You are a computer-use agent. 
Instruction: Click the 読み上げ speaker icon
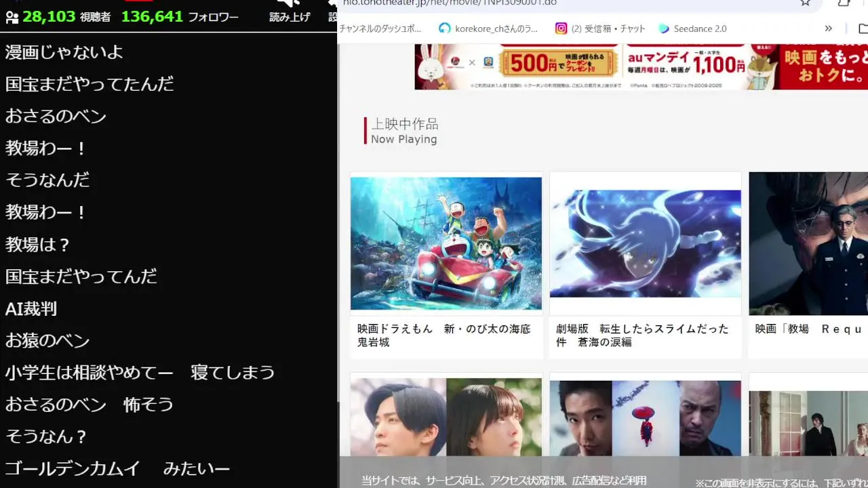coord(290,3)
